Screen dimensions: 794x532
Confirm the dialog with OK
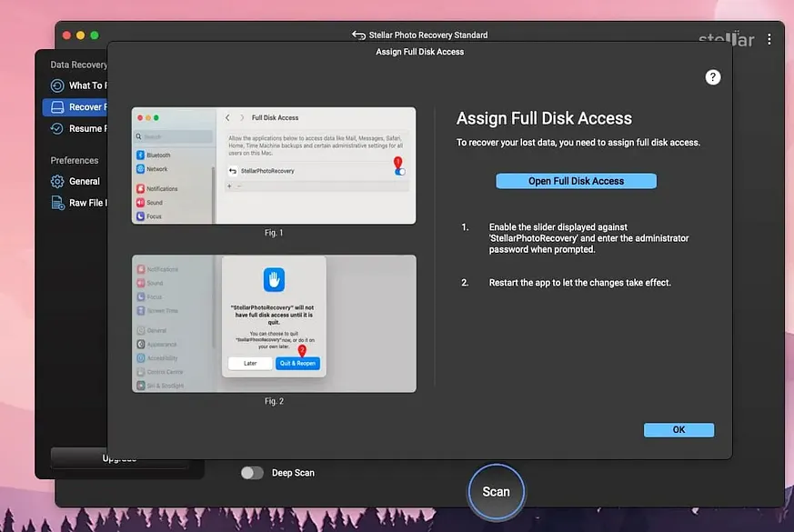pos(678,430)
